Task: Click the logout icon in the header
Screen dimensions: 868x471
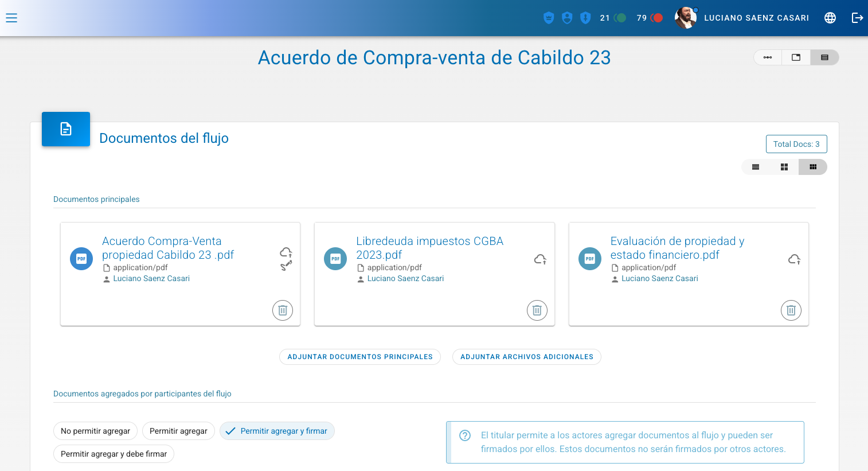Action: [x=857, y=18]
